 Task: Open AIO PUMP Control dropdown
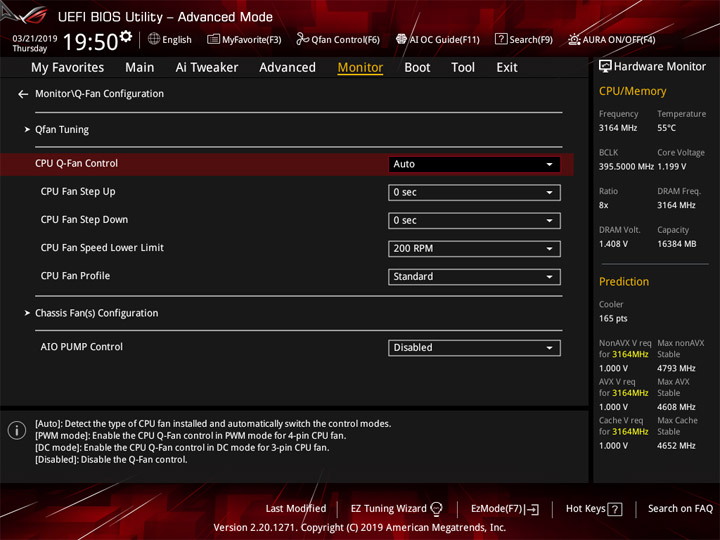(x=474, y=348)
